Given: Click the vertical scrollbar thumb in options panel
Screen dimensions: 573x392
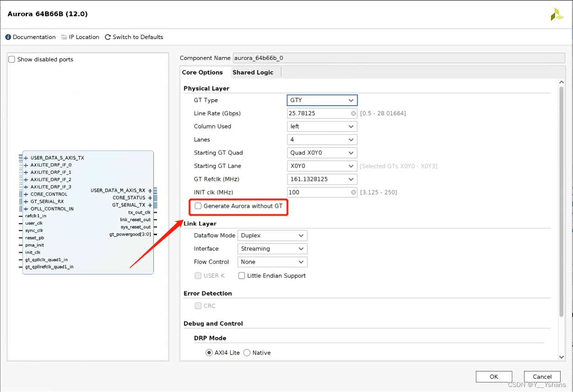Looking at the screenshot, I should tap(562, 201).
